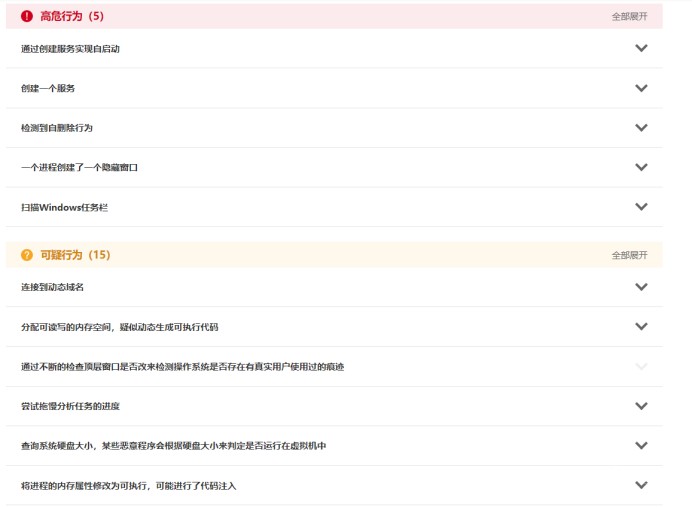Expand 扫描Windows任务栏 chevron
Viewport: 692px width, 507px height.
coord(641,207)
